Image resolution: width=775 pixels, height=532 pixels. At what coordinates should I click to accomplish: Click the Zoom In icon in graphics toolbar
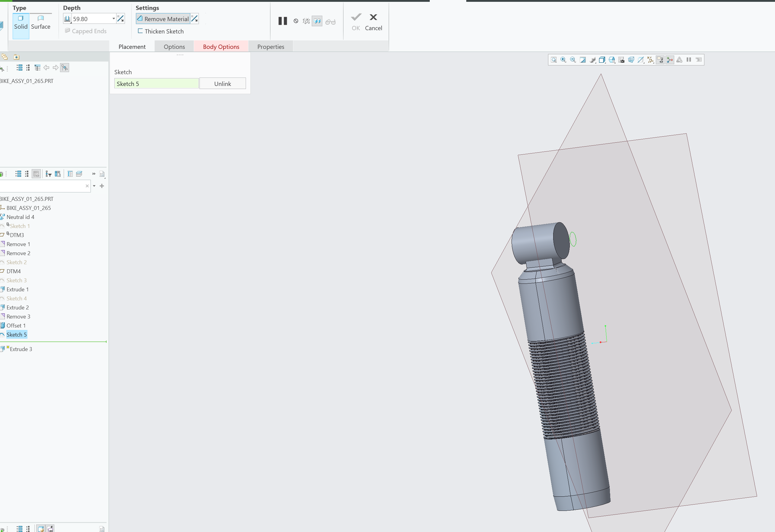coord(563,60)
